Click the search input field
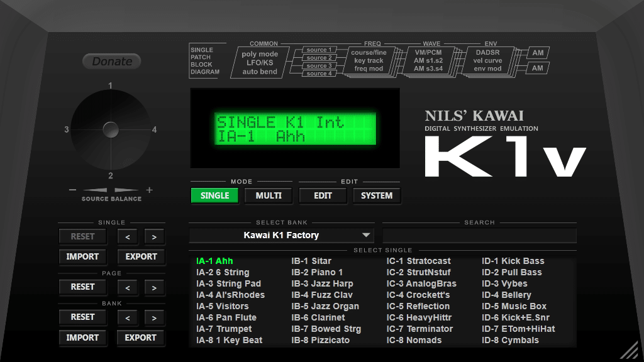This screenshot has width=644, height=362. coord(479,236)
